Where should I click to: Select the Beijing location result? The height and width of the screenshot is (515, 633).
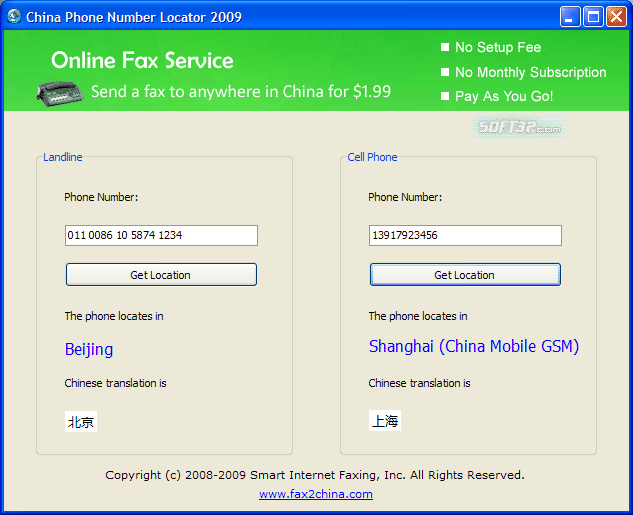point(89,350)
